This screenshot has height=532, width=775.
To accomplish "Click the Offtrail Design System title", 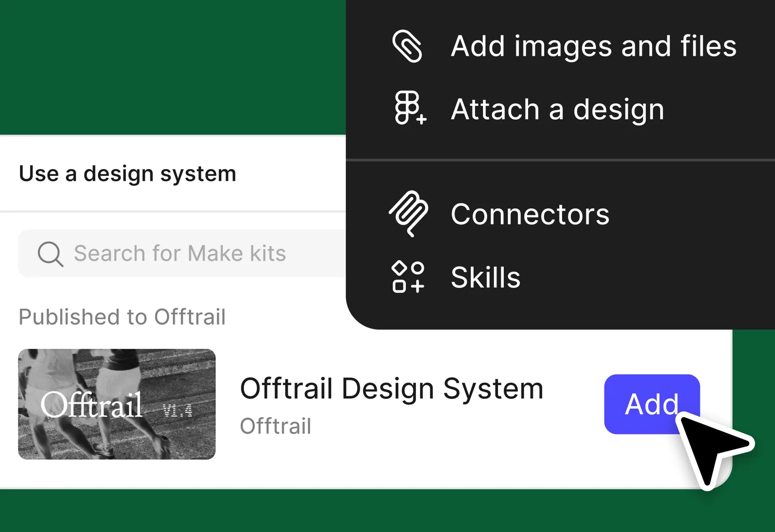I will coord(391,389).
